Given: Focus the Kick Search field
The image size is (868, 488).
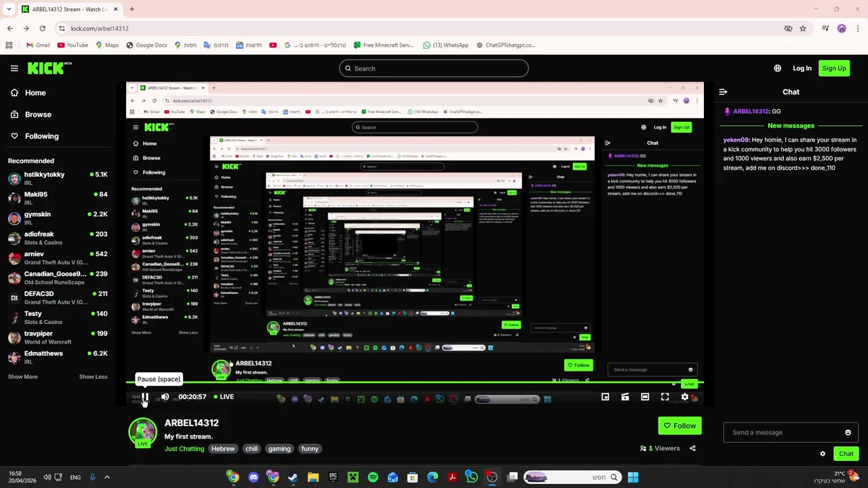Looking at the screenshot, I should [x=434, y=68].
